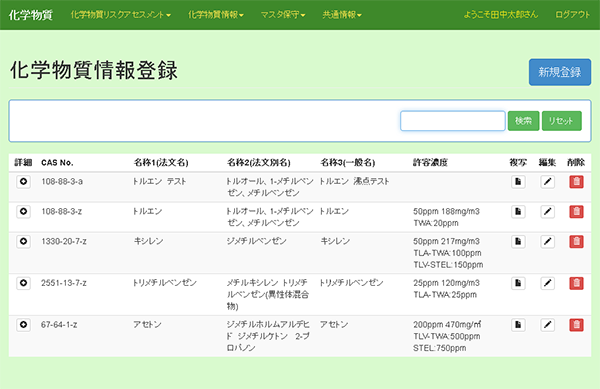Copy the 108-88-3-a record
This screenshot has width=600, height=389.
518,181
